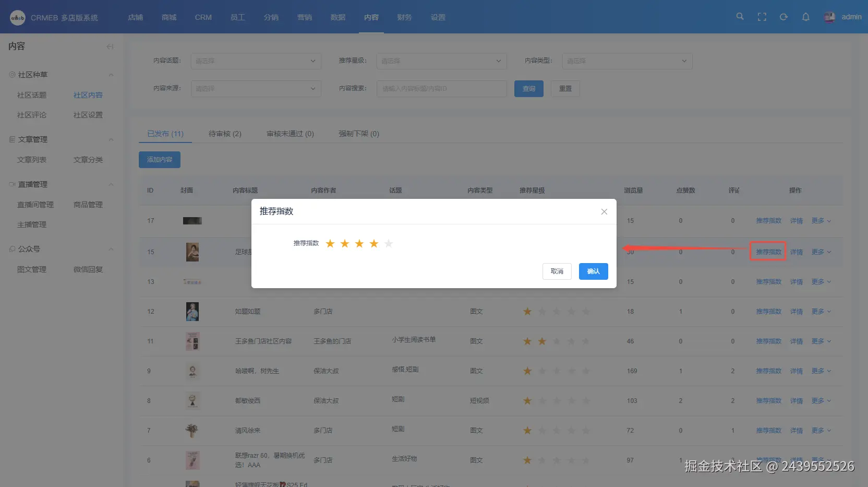Open 图文管理 in the sidebar
This screenshot has height=487, width=868.
[x=32, y=269]
